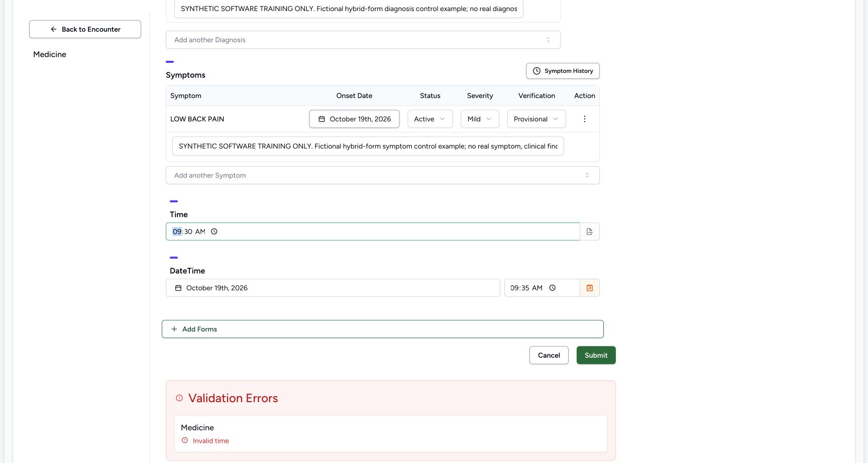Go Back to Encounter
The height and width of the screenshot is (463, 868).
[85, 29]
